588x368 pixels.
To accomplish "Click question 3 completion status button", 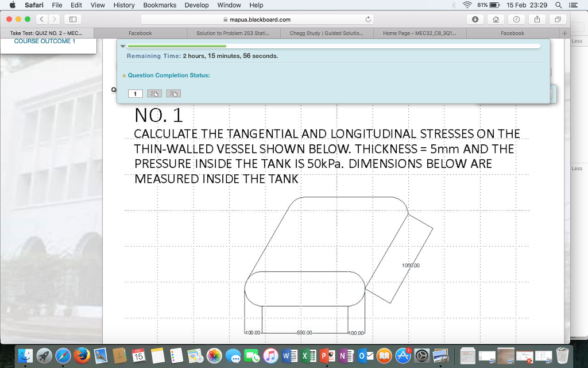I will [173, 93].
